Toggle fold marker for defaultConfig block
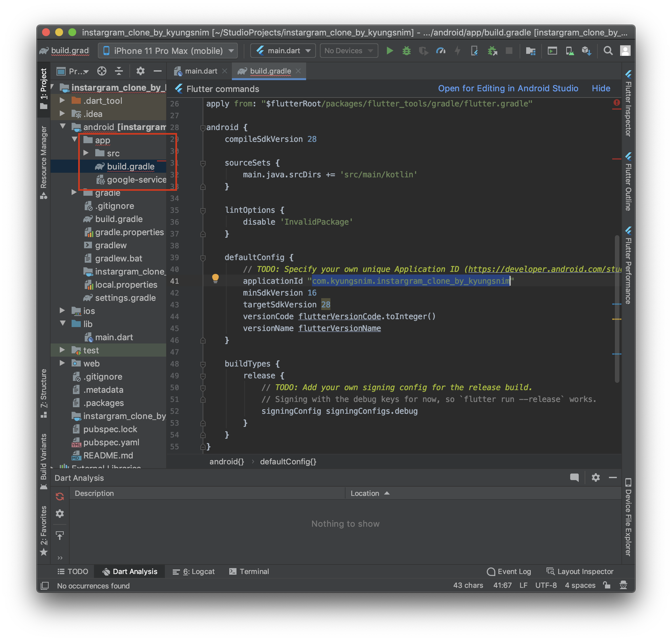 tap(203, 258)
